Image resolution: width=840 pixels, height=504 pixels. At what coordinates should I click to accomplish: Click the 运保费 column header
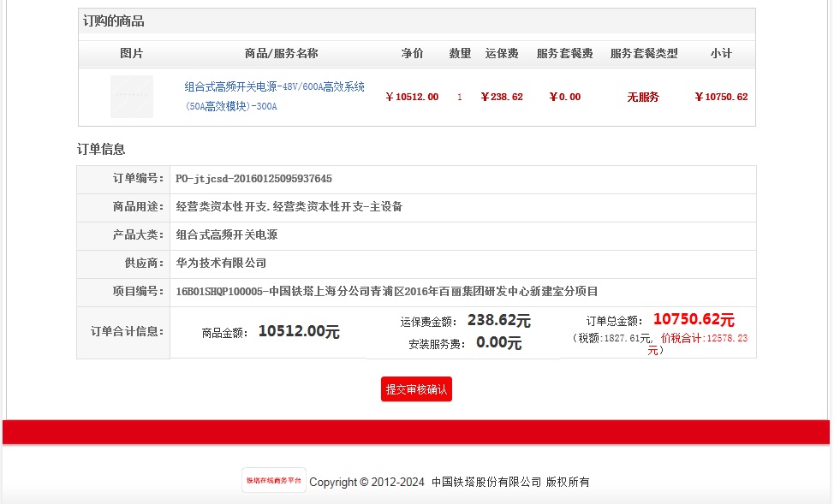tap(502, 53)
